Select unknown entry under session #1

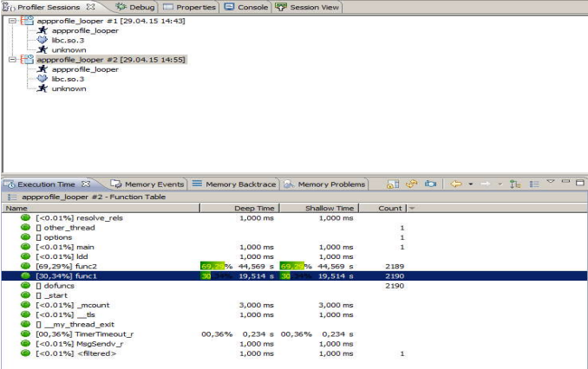coord(69,50)
